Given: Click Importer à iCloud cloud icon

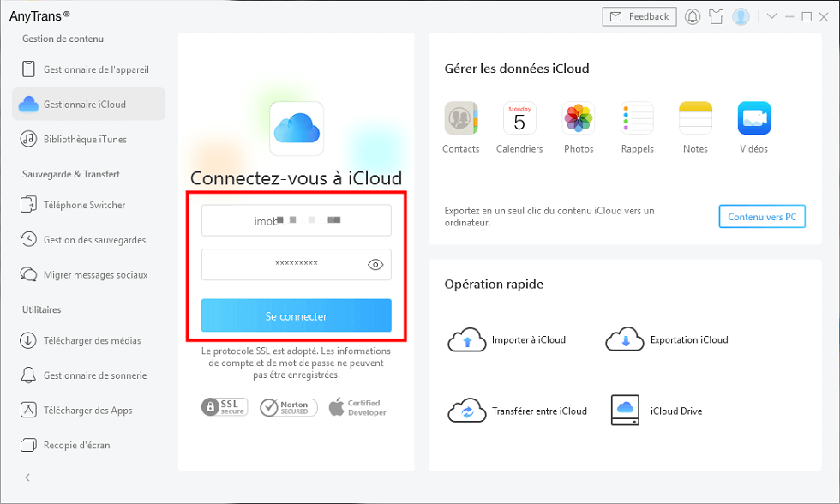Looking at the screenshot, I should (x=466, y=339).
